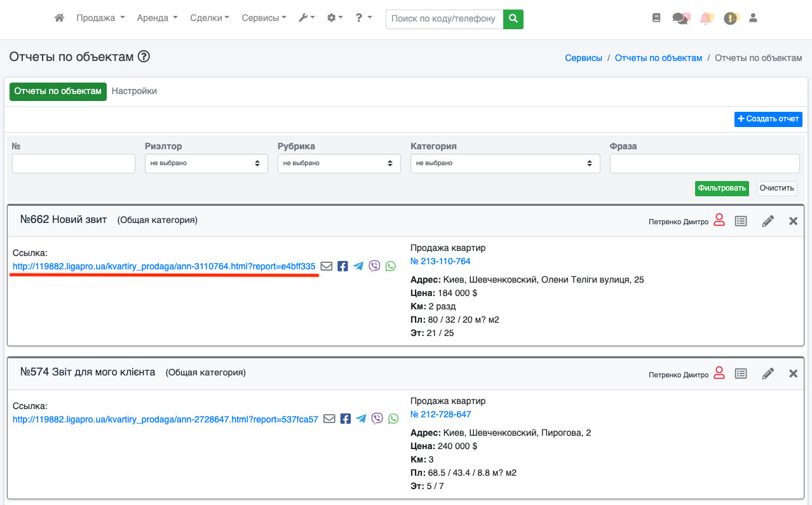Share report №574 on Facebook

point(346,419)
